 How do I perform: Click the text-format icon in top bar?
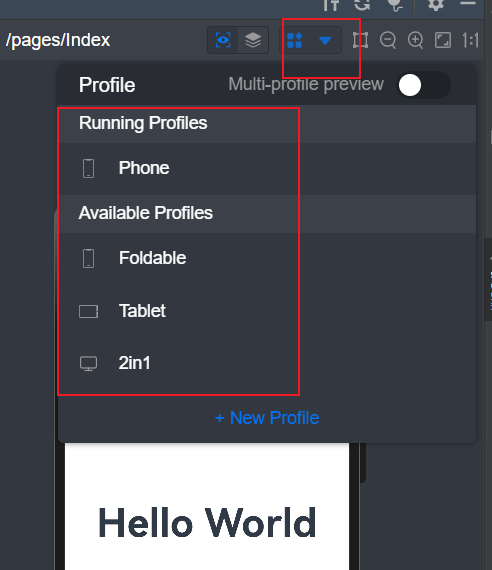click(x=331, y=5)
